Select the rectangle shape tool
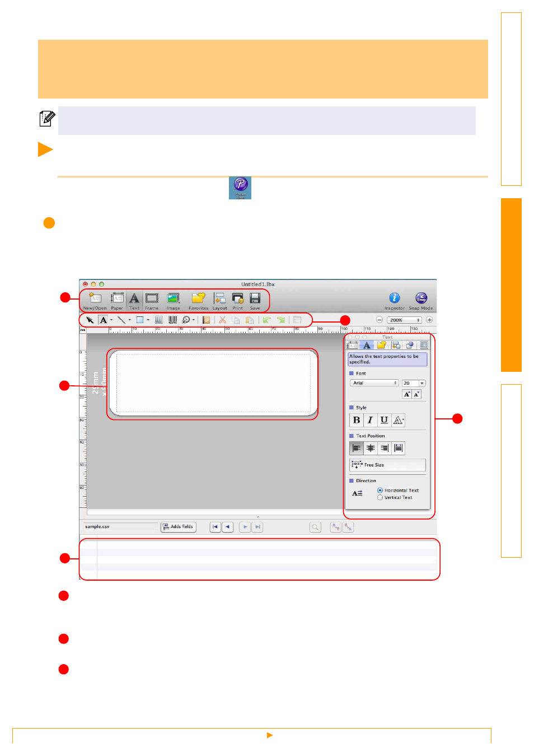This screenshot has width=534, height=756. coord(140,320)
